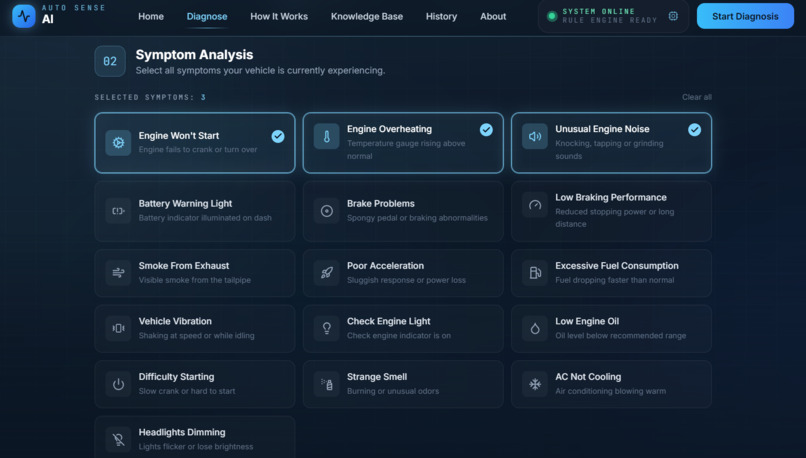806x458 pixels.
Task: Enable the AC Not Cooling symptom
Action: pyautogui.click(x=611, y=384)
